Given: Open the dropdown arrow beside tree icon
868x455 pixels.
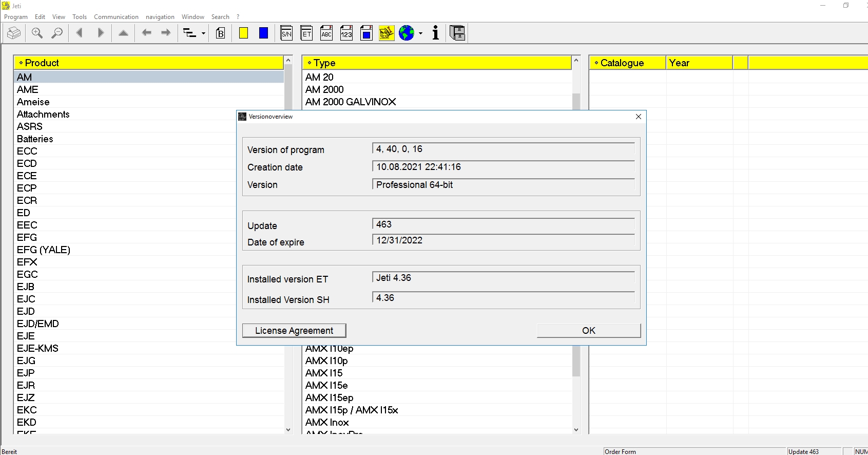Looking at the screenshot, I should point(204,33).
